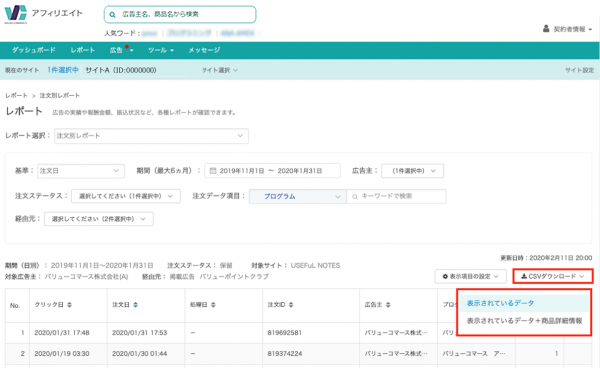
Task: Sort by 処理日 column arrows
Action: click(213, 305)
